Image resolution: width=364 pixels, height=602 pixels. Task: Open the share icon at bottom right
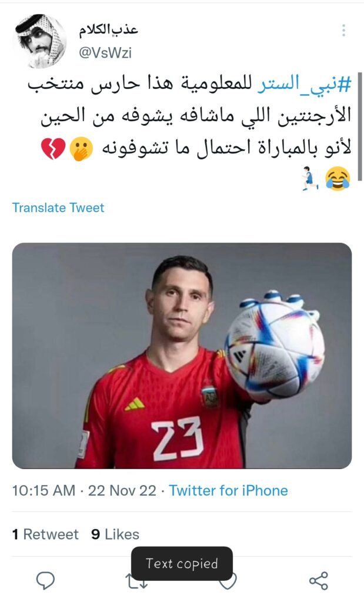pos(319,580)
